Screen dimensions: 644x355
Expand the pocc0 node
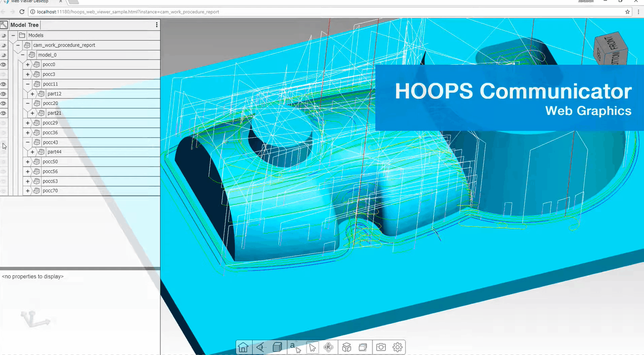[28, 64]
